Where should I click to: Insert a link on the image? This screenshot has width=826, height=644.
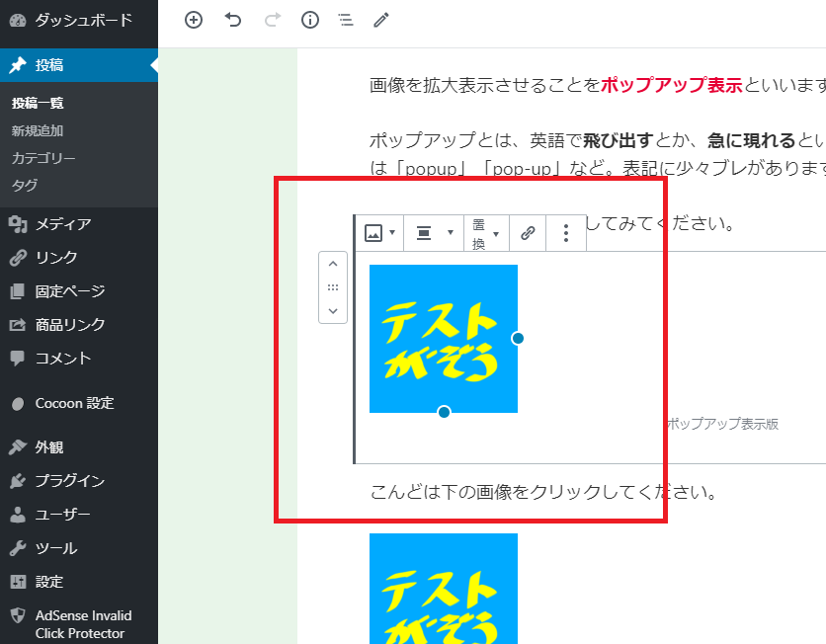528,233
